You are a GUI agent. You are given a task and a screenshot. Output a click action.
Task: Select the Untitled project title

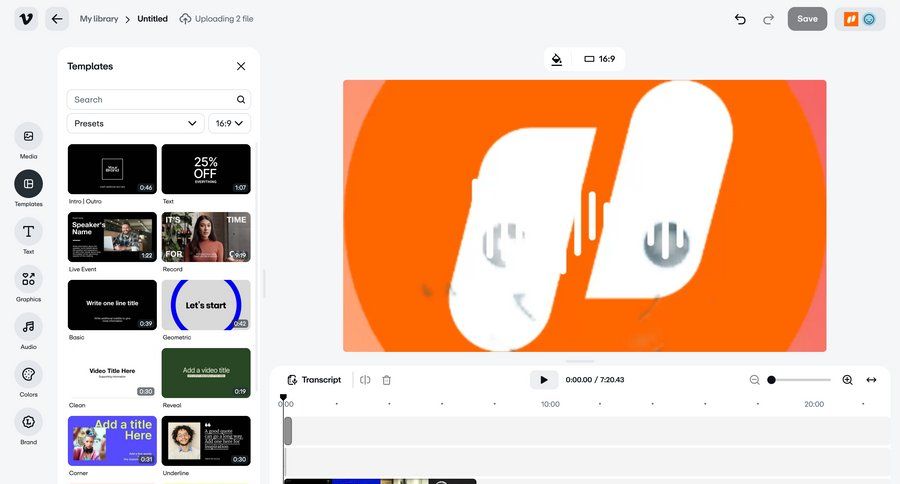pos(152,19)
